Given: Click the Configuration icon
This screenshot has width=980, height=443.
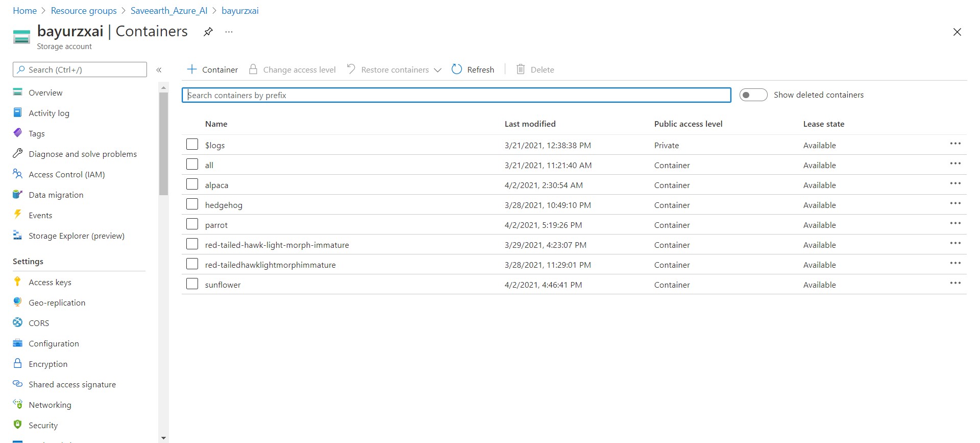Looking at the screenshot, I should [18, 343].
